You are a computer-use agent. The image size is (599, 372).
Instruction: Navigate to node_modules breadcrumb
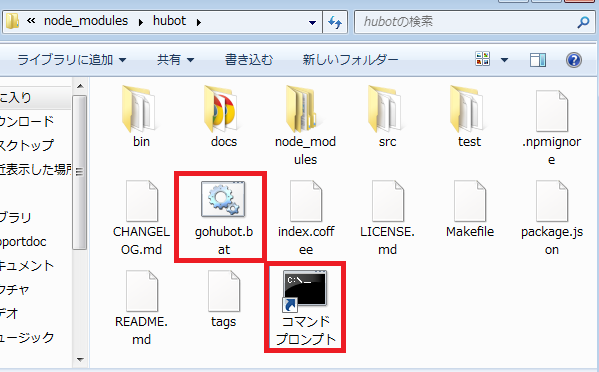pos(86,21)
